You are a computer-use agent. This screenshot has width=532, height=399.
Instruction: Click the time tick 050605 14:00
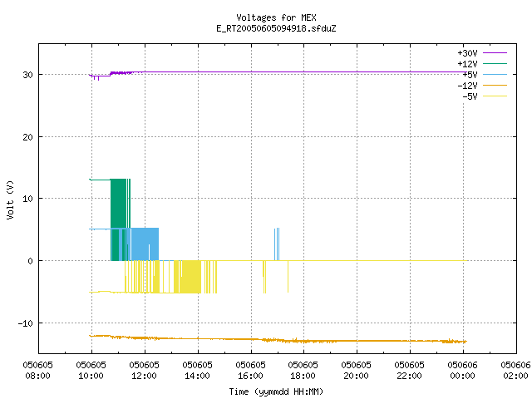198,370
